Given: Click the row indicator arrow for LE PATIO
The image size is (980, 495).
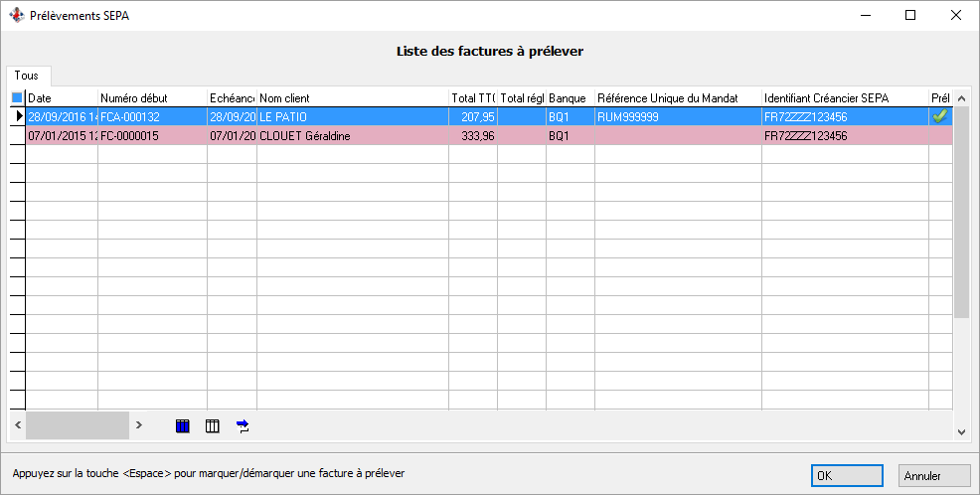Looking at the screenshot, I should (x=17, y=116).
